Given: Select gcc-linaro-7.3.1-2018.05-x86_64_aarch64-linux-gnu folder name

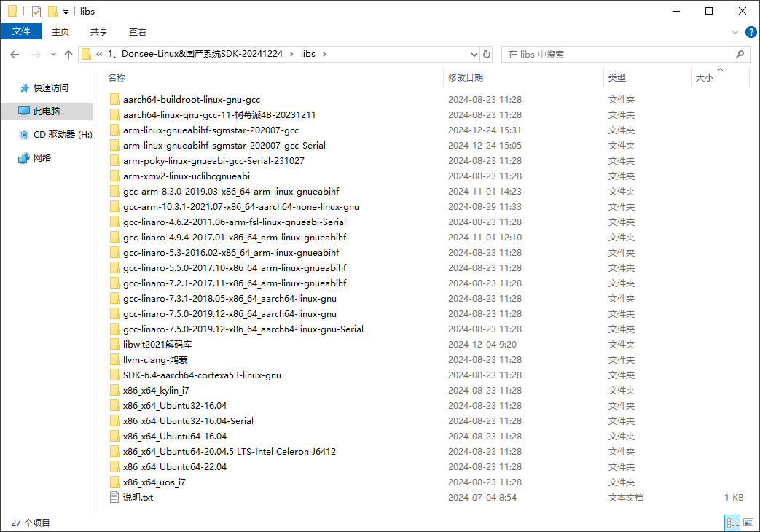Looking at the screenshot, I should (230, 299).
